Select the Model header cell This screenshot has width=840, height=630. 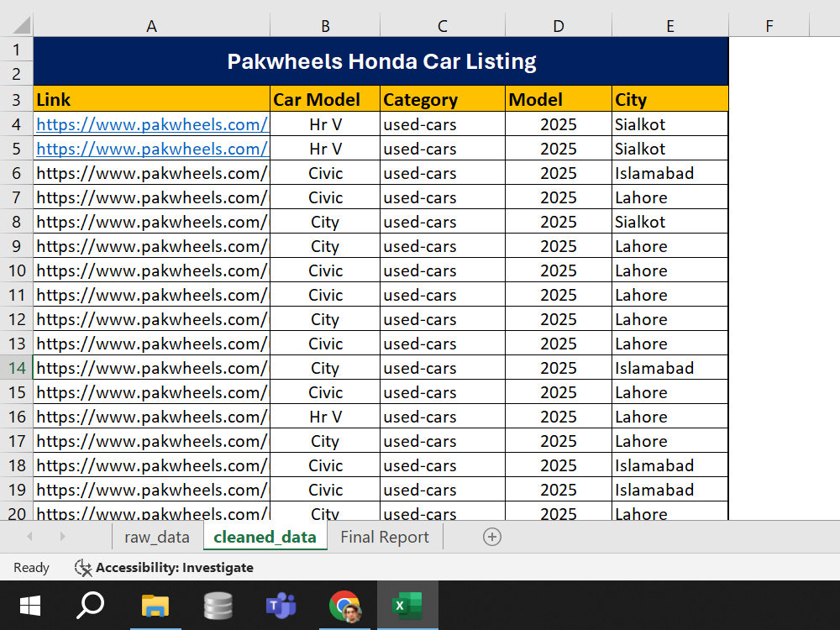[x=559, y=99]
